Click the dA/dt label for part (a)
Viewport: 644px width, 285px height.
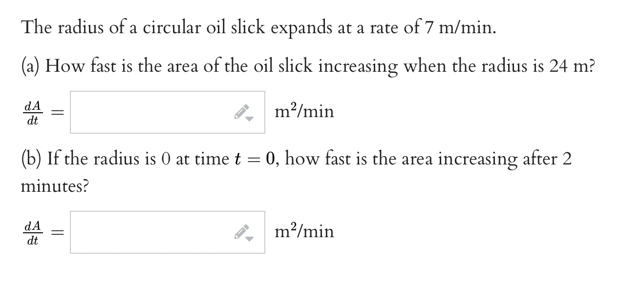coord(32,111)
